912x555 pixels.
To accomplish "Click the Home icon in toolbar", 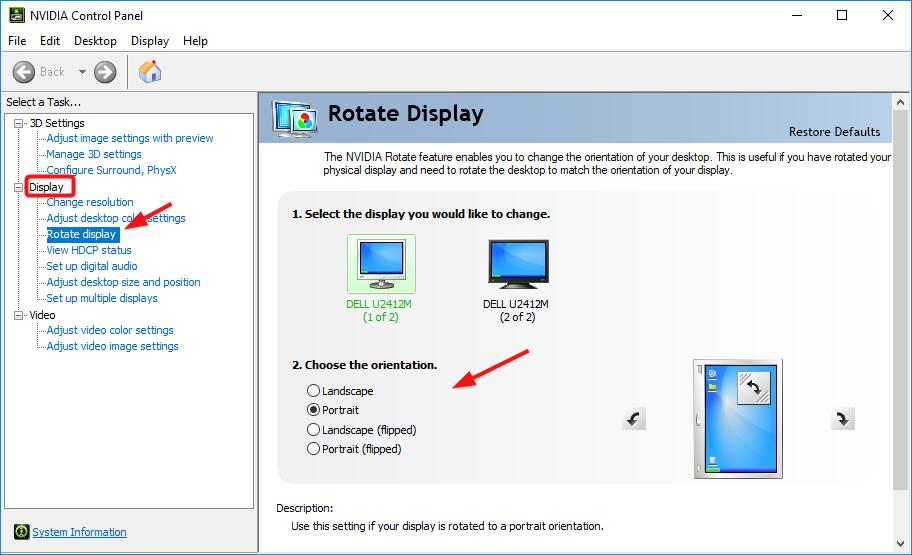I will click(x=150, y=71).
